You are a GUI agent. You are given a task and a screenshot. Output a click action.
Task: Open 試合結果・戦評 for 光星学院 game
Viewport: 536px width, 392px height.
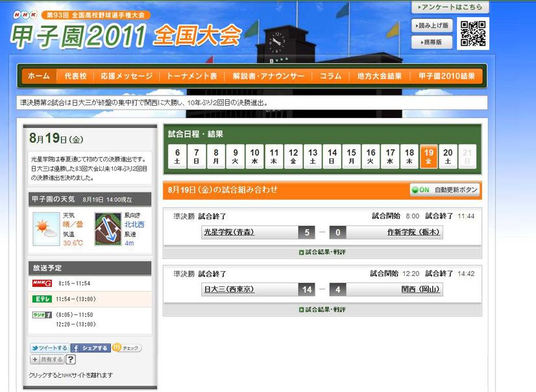pyautogui.click(x=323, y=252)
